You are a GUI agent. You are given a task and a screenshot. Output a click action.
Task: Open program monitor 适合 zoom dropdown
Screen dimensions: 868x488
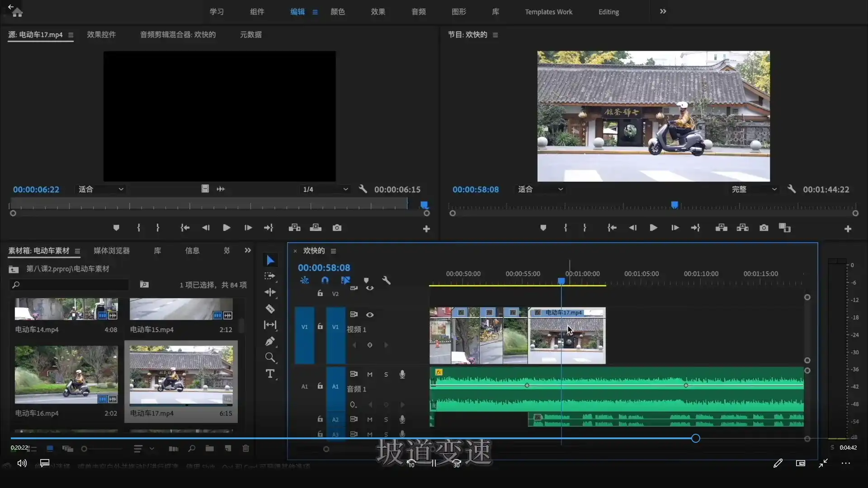(x=540, y=189)
